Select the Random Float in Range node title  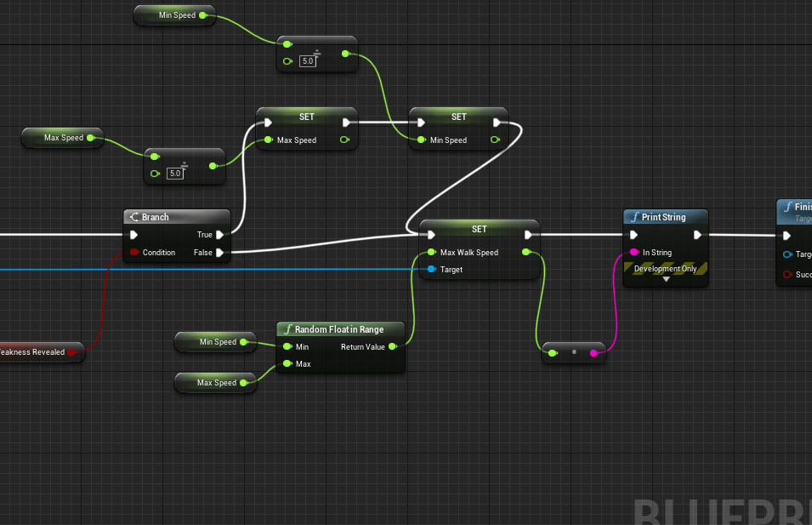[338, 329]
